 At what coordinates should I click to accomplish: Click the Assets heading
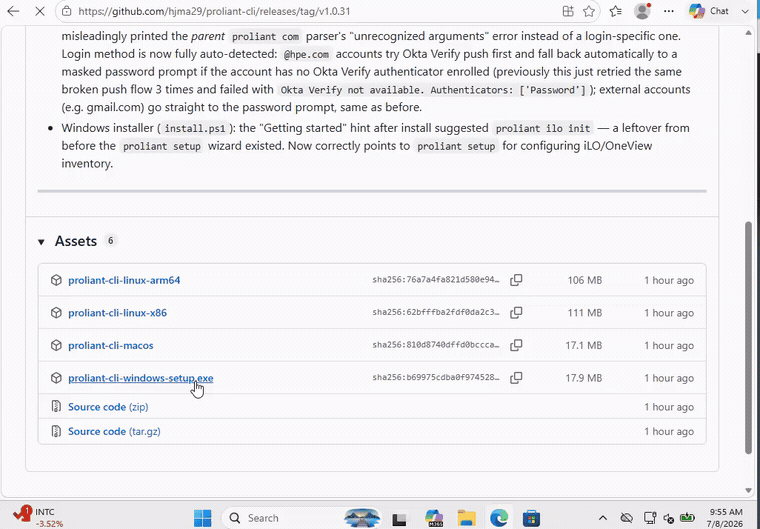click(x=76, y=241)
